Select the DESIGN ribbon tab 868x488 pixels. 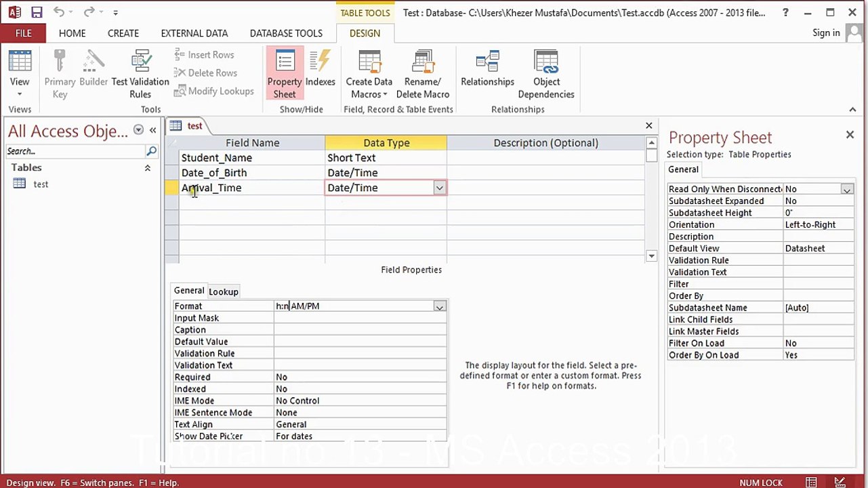[365, 33]
